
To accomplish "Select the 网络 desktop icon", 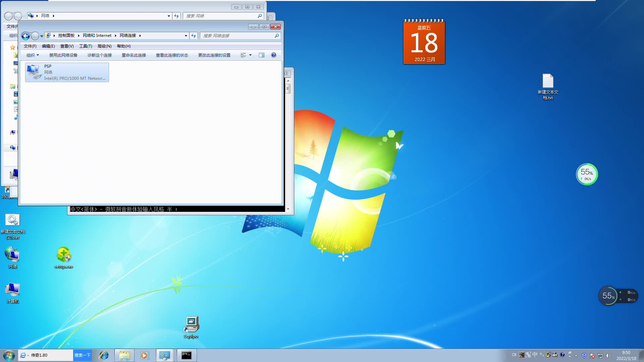I will point(13,258).
